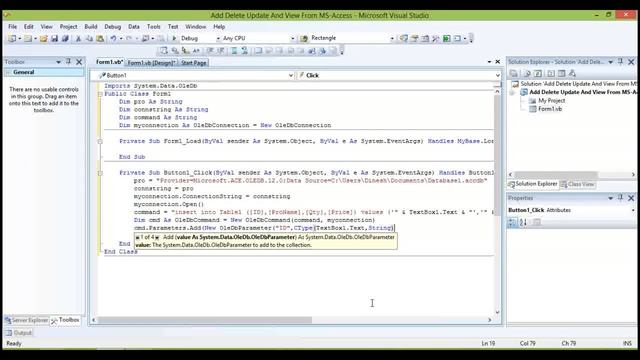
Task: Close the active Form1.vb document tab
Action: click(498, 62)
